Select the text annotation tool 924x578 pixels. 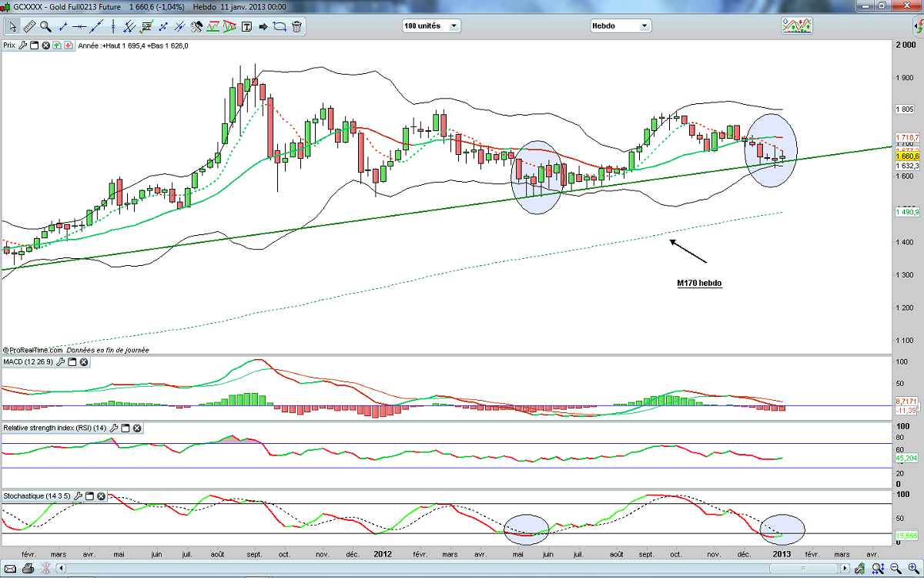tap(247, 26)
